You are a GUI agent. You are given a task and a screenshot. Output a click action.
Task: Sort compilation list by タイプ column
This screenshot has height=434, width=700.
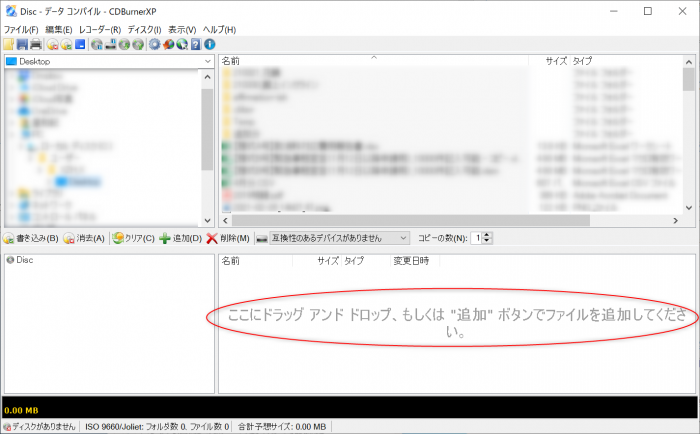coord(366,261)
